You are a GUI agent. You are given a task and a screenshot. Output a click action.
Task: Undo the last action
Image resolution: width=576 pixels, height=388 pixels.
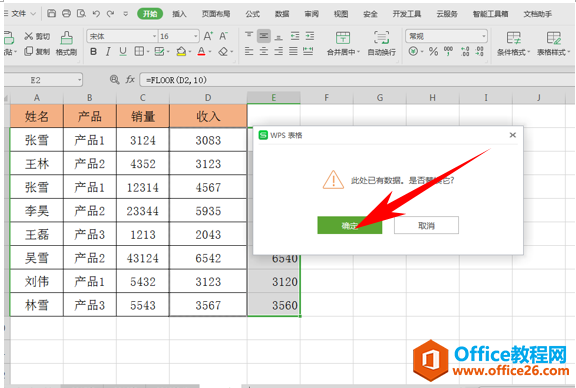pos(96,14)
